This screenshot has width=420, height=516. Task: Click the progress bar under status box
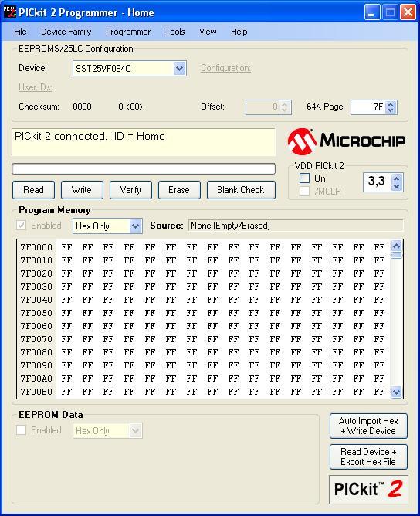coord(144,169)
